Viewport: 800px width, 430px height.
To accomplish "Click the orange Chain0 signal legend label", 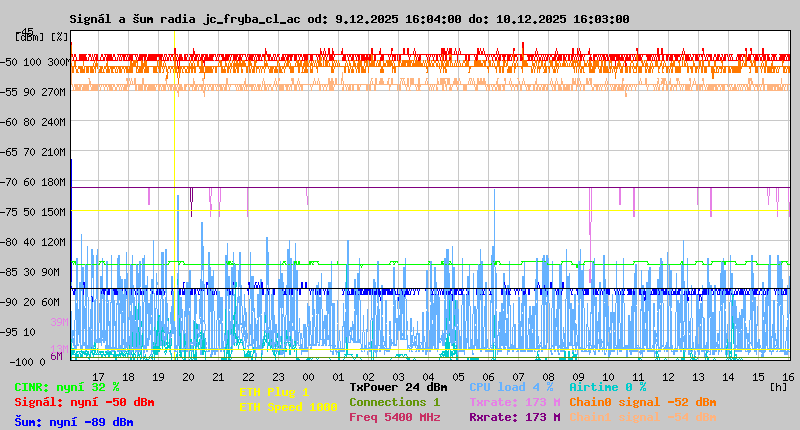I will click(x=642, y=402).
